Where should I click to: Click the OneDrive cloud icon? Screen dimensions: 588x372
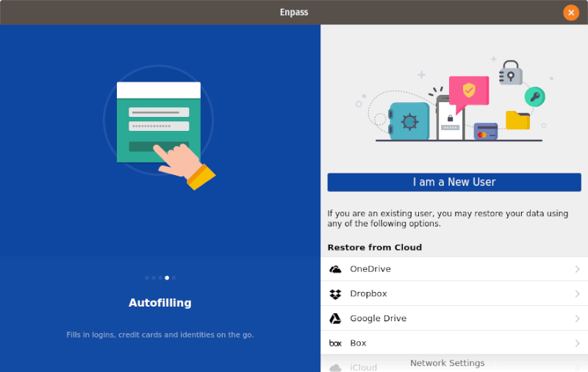click(335, 269)
